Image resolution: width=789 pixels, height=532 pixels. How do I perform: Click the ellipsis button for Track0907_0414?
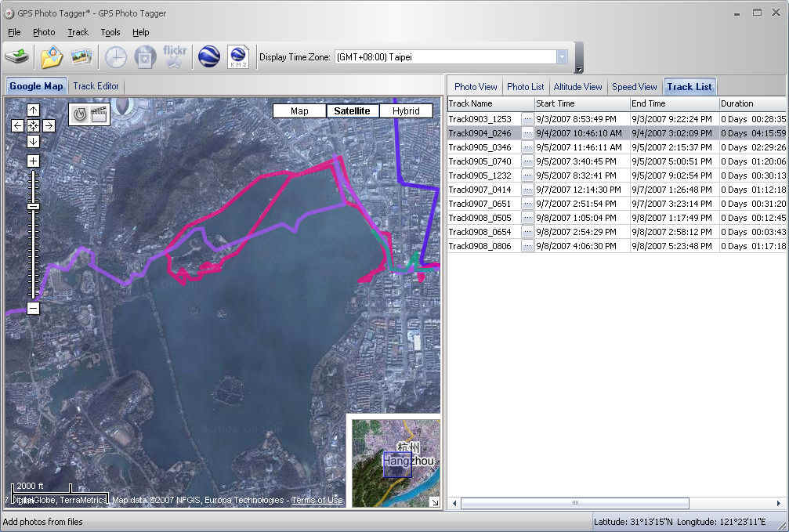coord(527,190)
